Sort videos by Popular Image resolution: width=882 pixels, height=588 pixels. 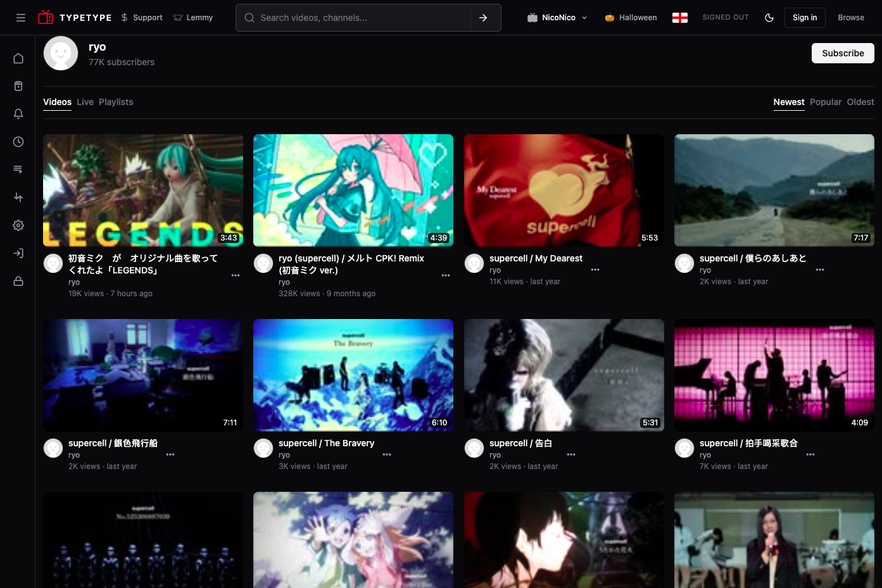[x=826, y=102]
